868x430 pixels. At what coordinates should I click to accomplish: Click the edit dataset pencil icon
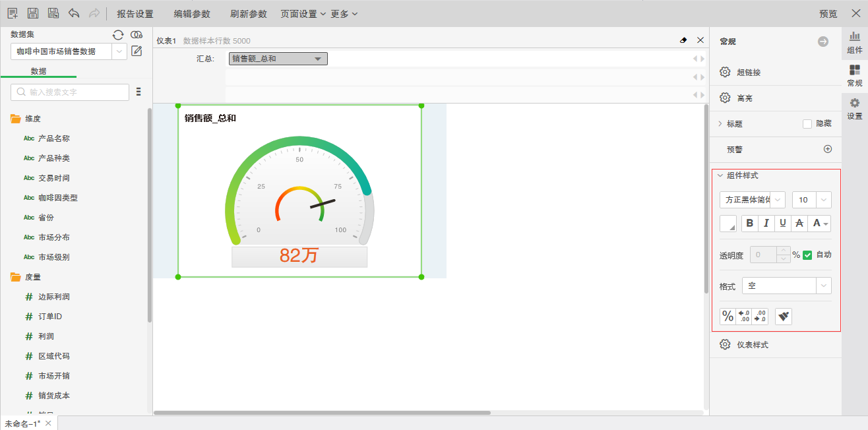pyautogui.click(x=137, y=51)
